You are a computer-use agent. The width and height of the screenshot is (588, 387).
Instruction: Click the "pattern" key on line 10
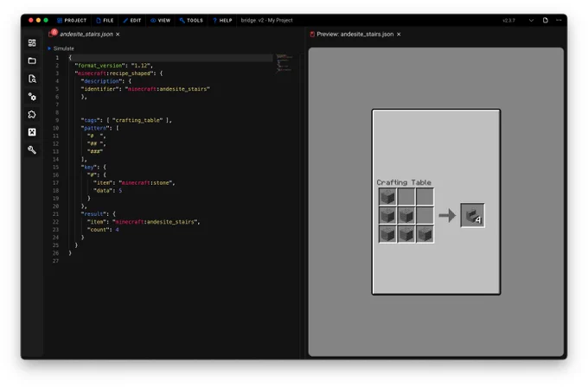(x=96, y=128)
